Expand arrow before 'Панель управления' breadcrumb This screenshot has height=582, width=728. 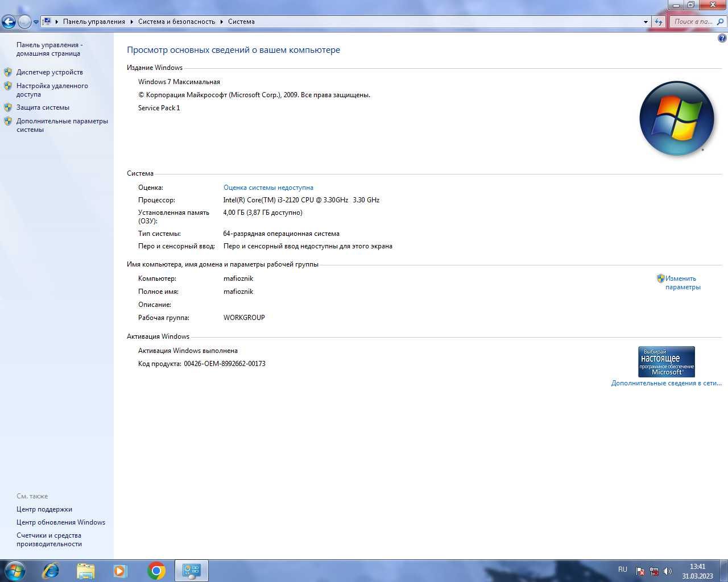pyautogui.click(x=57, y=22)
